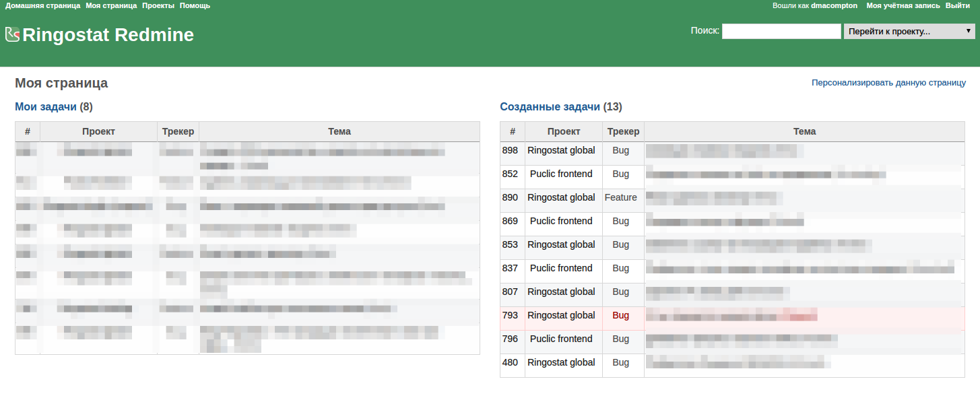
Task: Click inside the Поиск search field
Action: tap(781, 30)
